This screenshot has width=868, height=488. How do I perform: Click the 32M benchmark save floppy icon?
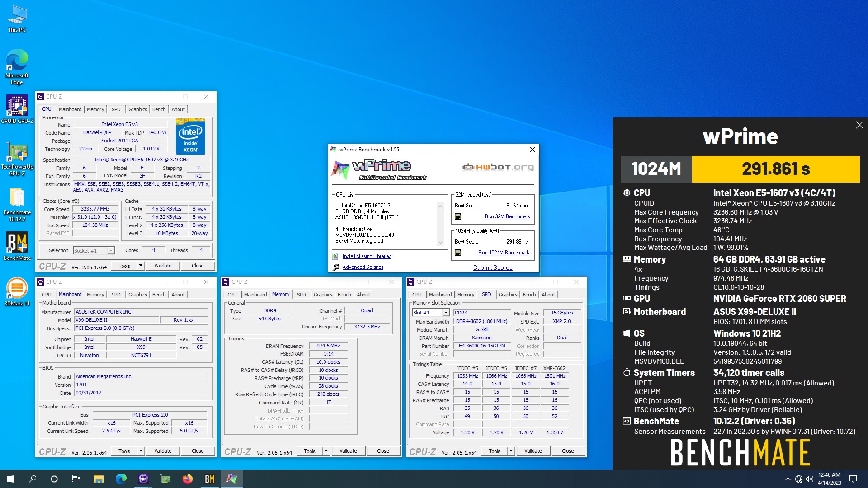click(x=458, y=216)
